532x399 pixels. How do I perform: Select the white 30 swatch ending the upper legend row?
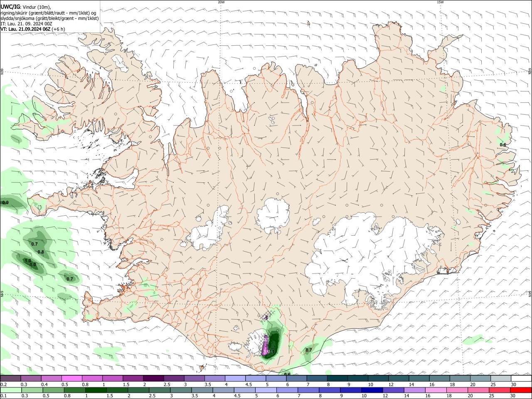click(x=521, y=379)
